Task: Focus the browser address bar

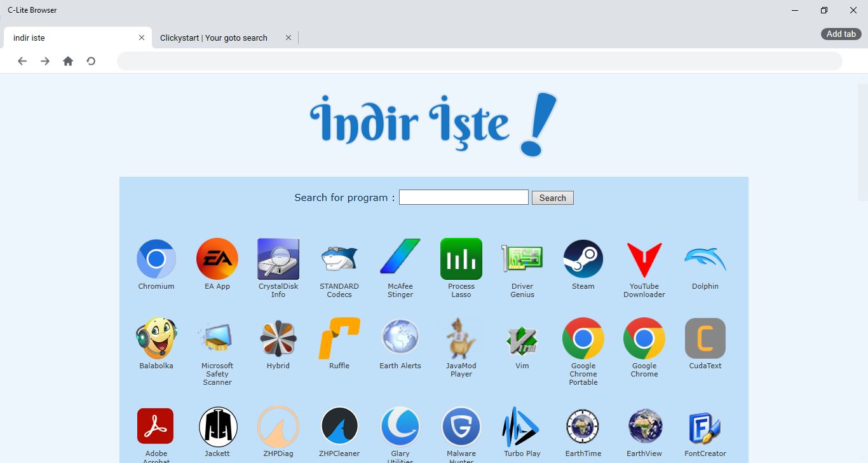Action: [x=480, y=61]
